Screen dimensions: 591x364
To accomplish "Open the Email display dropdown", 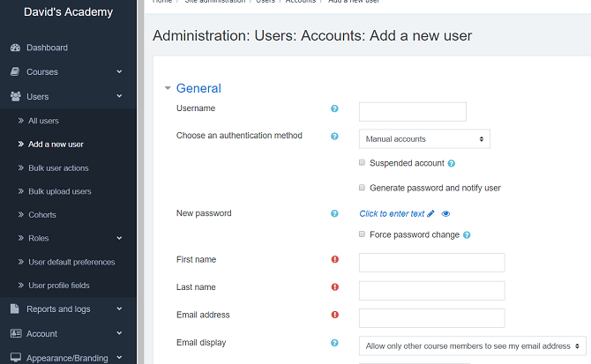I will (x=472, y=345).
